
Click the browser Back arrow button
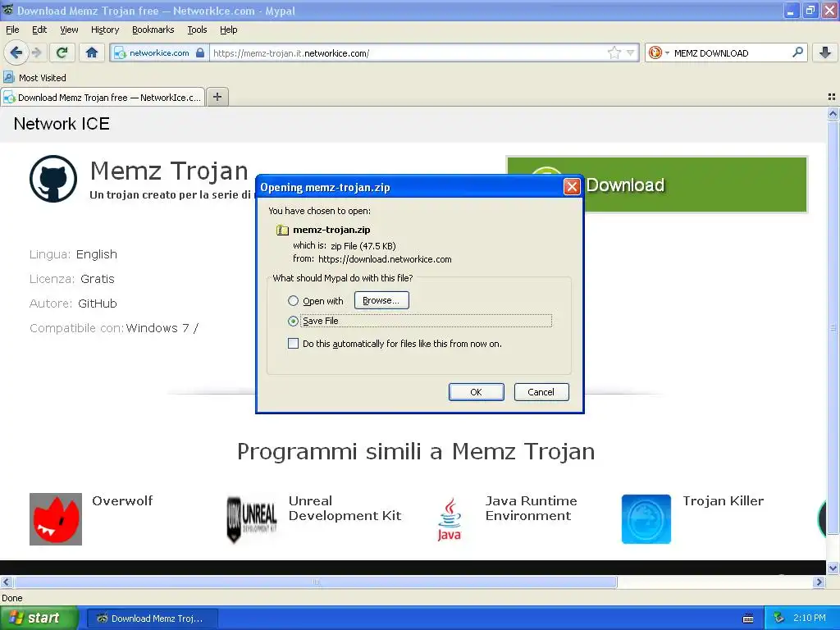pyautogui.click(x=16, y=52)
